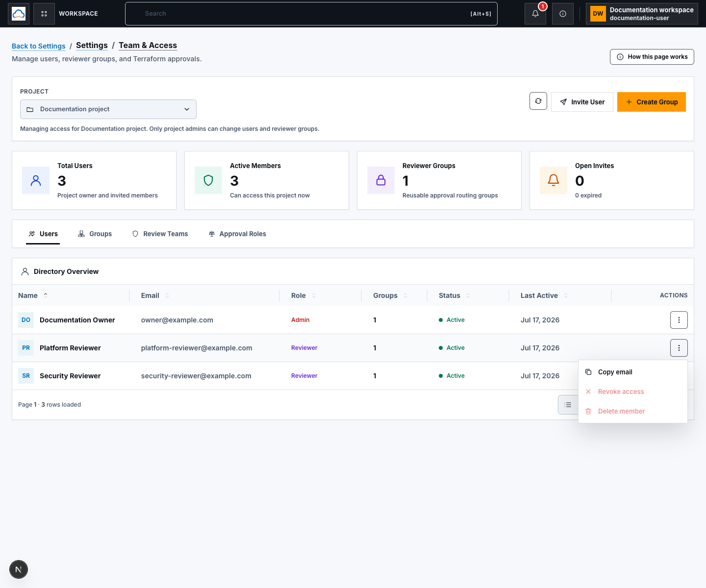This screenshot has width=706, height=588.
Task: Choose Revoke access from menu
Action: pyautogui.click(x=633, y=392)
